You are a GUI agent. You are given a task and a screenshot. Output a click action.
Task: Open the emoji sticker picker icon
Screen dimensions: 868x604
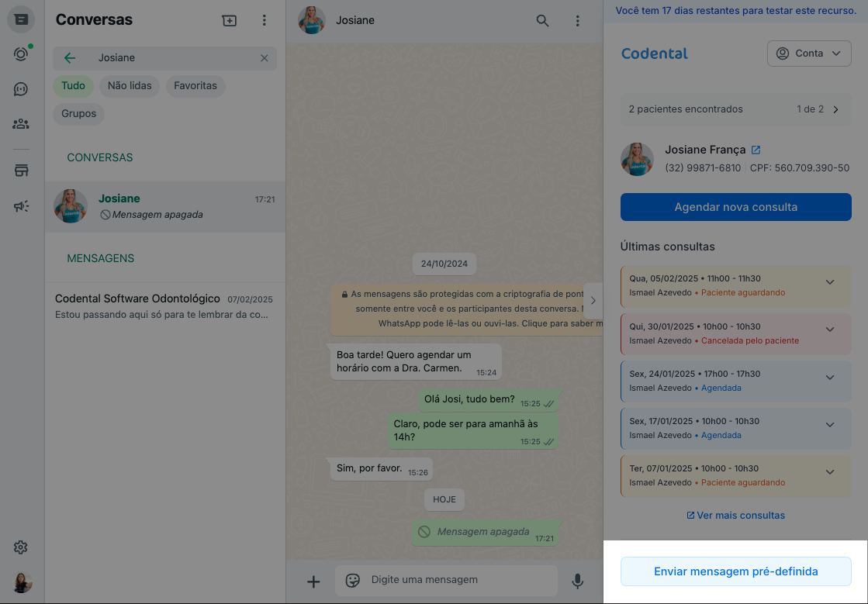coord(353,580)
